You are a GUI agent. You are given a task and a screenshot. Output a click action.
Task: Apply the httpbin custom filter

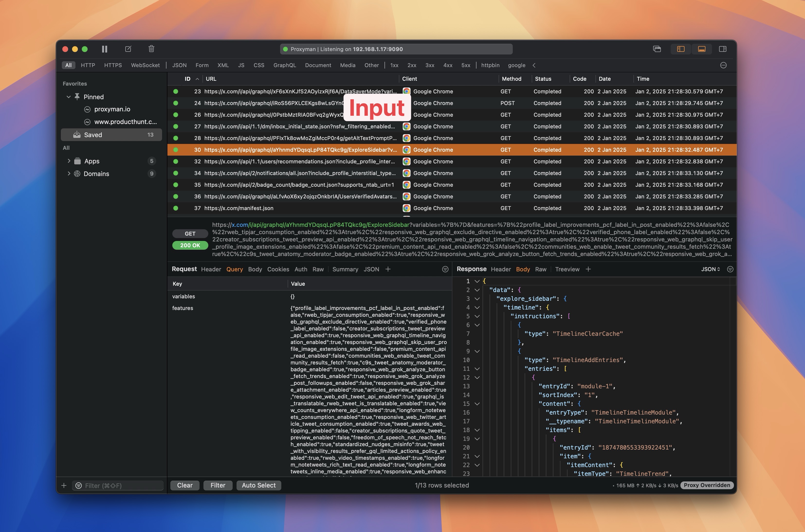(x=490, y=65)
